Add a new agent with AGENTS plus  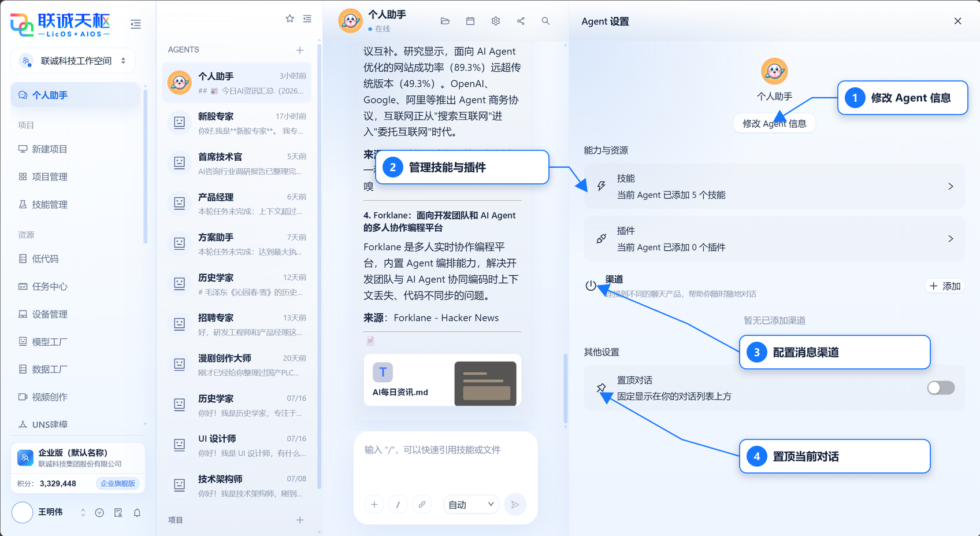pos(300,50)
